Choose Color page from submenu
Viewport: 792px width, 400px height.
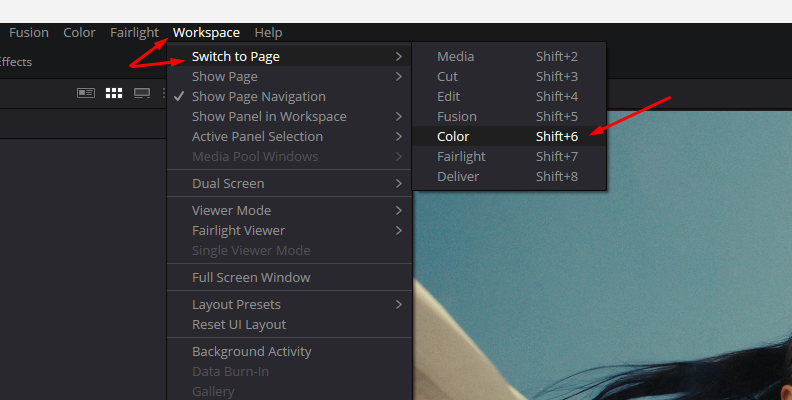509,136
